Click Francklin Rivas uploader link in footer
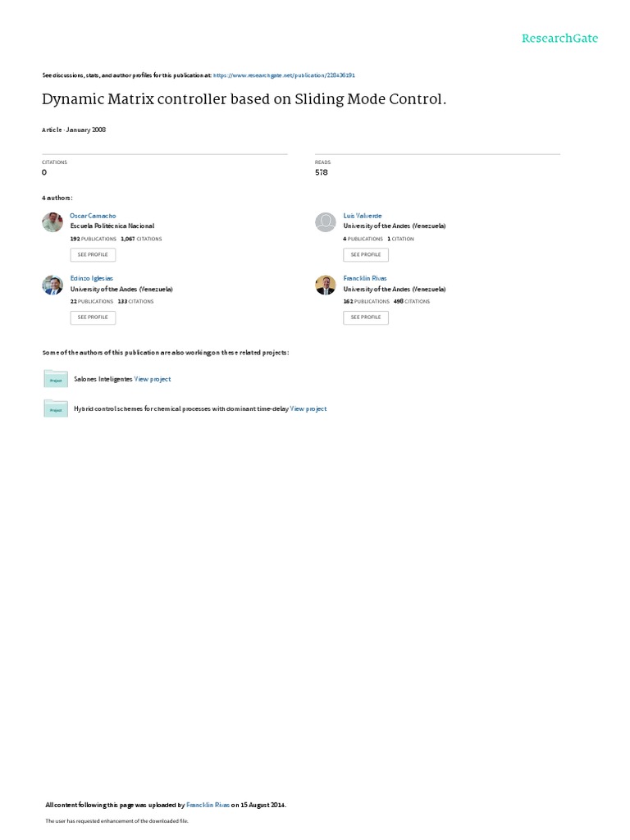The image size is (630, 840). 208,805
